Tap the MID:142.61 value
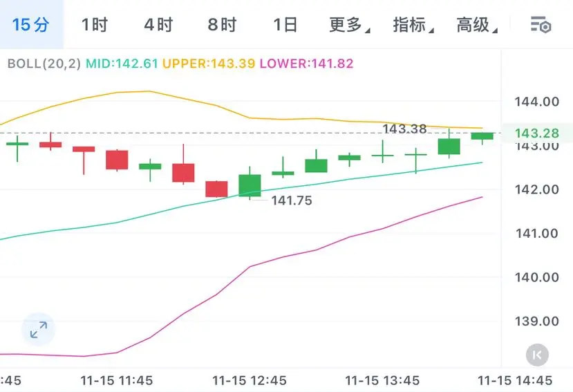573x392 pixels. pyautogui.click(x=122, y=64)
